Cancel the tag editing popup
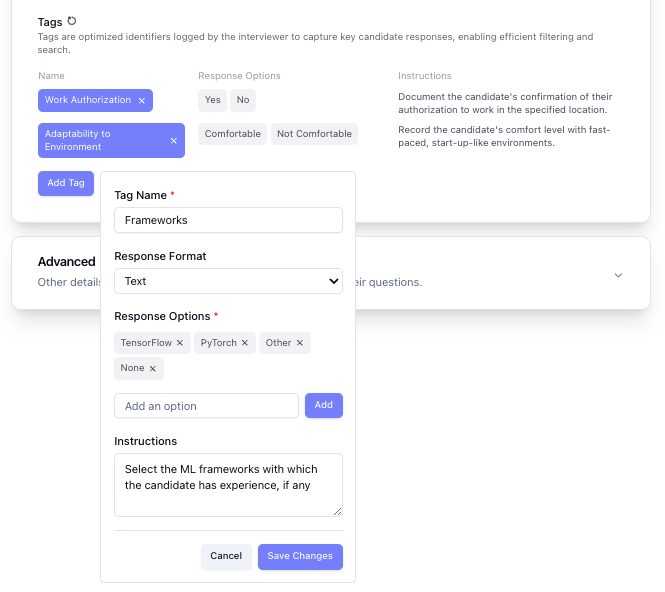The image size is (665, 592). 226,556
